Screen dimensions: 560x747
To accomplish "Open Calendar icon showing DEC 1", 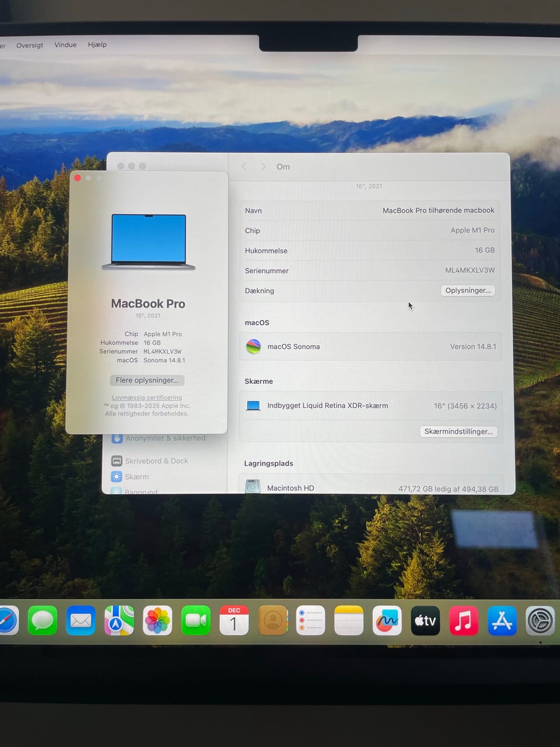I will coord(234,620).
